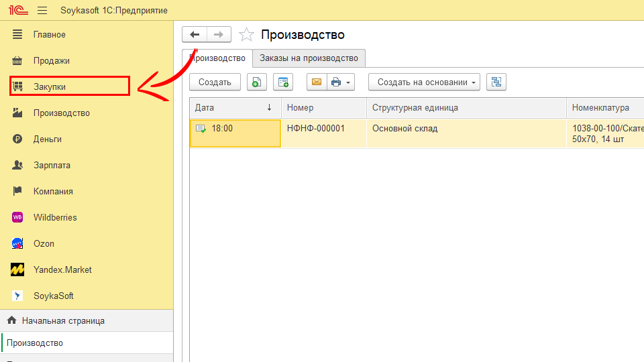Open the hamburger menu in title bar
The width and height of the screenshot is (644, 362).
coord(42,11)
